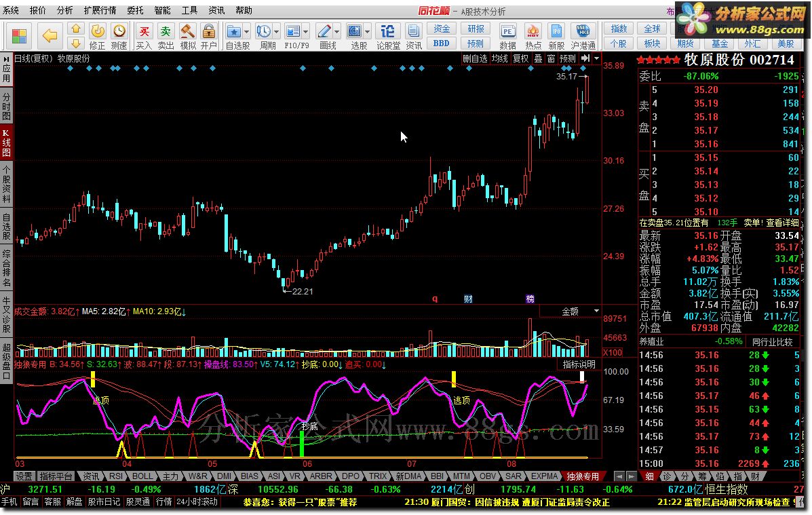Open the chart options dropdown triangle
The image size is (812, 515).
coord(596,58)
